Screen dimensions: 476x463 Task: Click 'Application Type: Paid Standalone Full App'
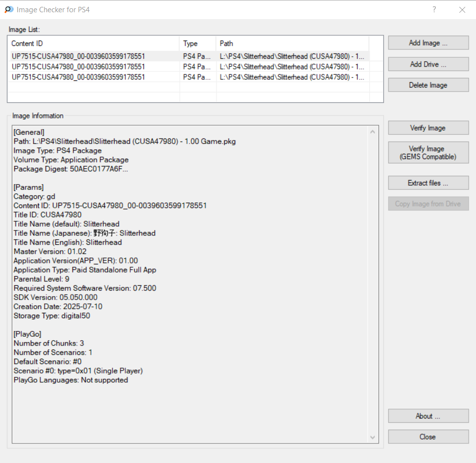pos(85,270)
